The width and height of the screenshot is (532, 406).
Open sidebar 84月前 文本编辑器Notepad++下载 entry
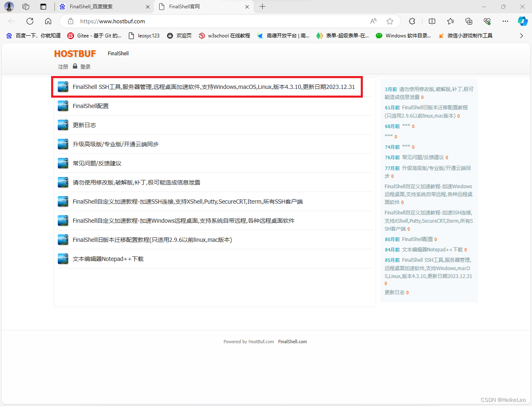coord(432,250)
